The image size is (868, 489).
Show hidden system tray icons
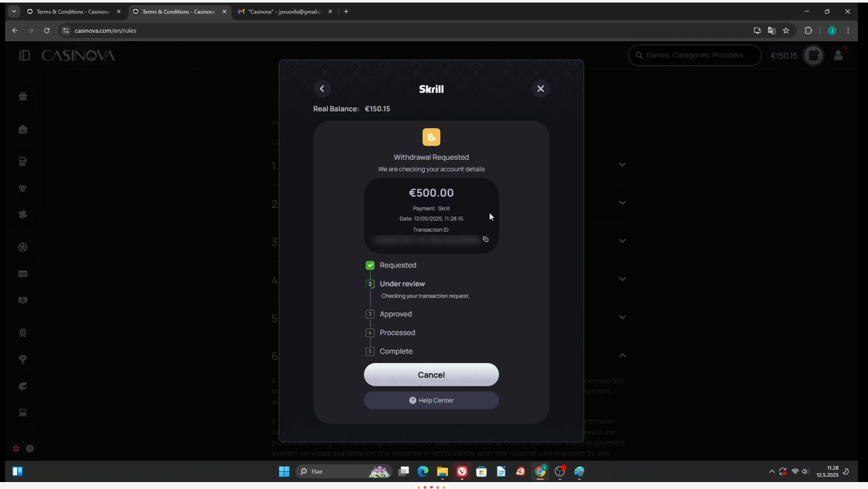[771, 471]
